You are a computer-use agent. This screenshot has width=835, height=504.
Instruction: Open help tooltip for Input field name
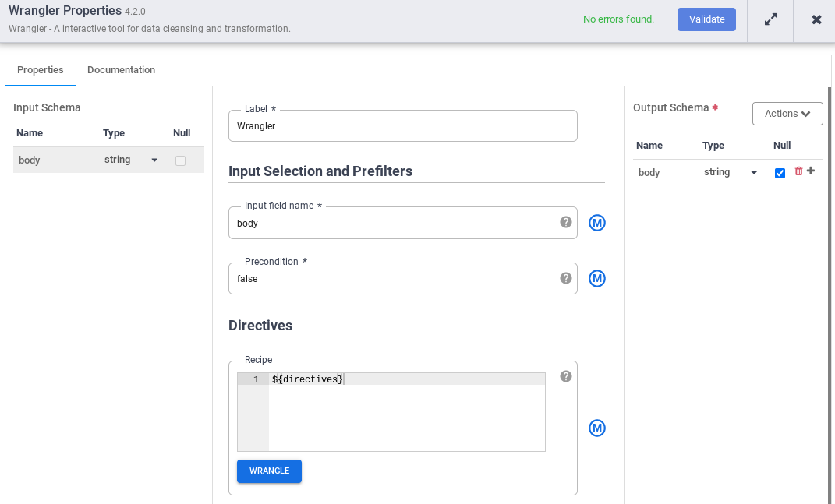[x=566, y=222]
